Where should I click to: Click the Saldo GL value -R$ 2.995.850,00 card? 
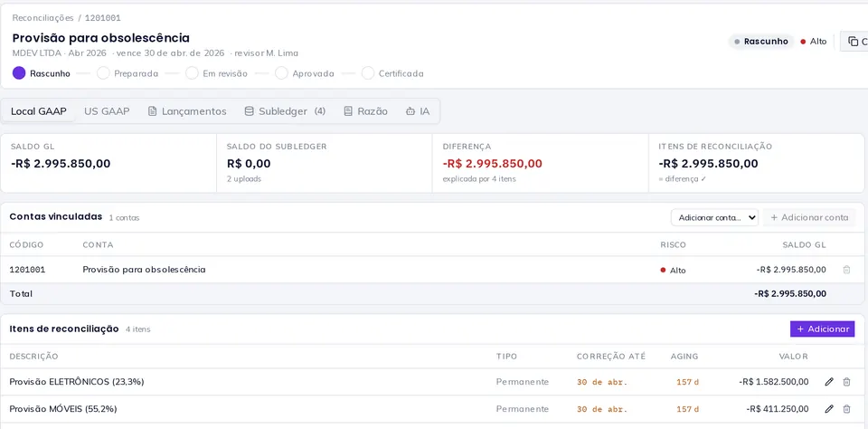61,164
